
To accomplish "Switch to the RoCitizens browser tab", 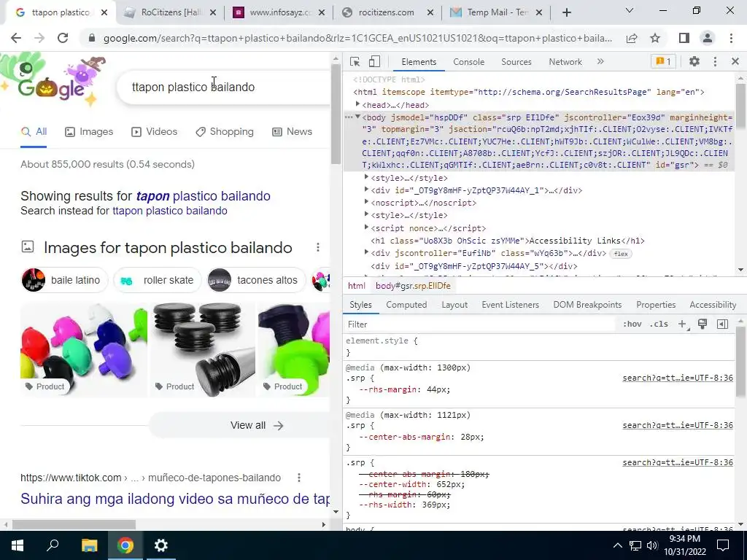I will 170,12.
